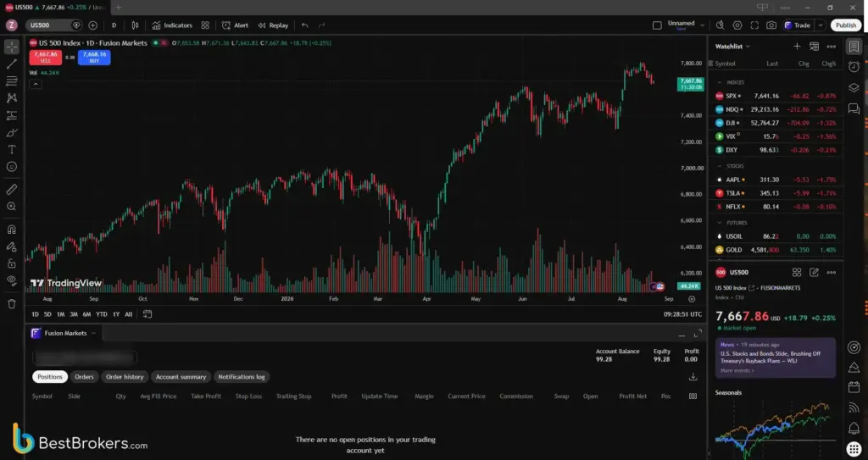The width and height of the screenshot is (868, 460).
Task: Select the All time range
Action: point(129,314)
